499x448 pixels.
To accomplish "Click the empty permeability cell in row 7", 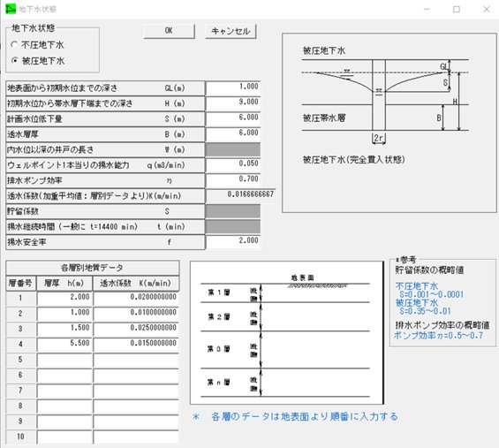I will point(136,391).
